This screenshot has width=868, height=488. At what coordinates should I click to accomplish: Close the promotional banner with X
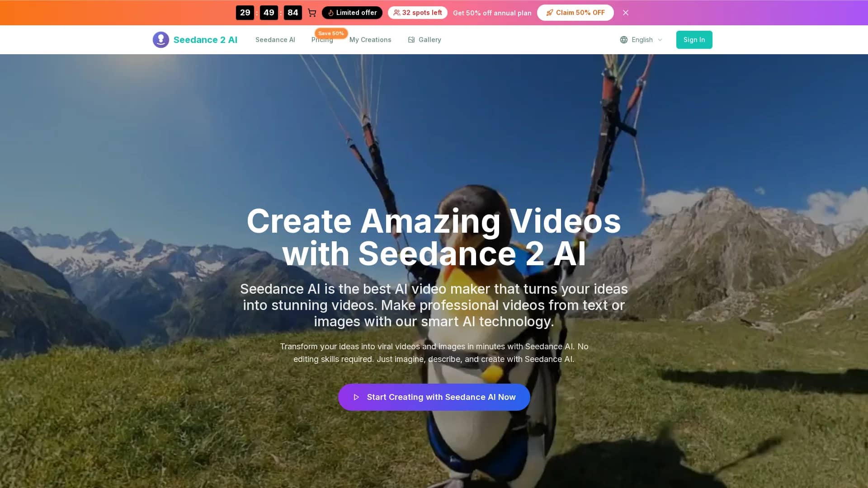pyautogui.click(x=626, y=13)
